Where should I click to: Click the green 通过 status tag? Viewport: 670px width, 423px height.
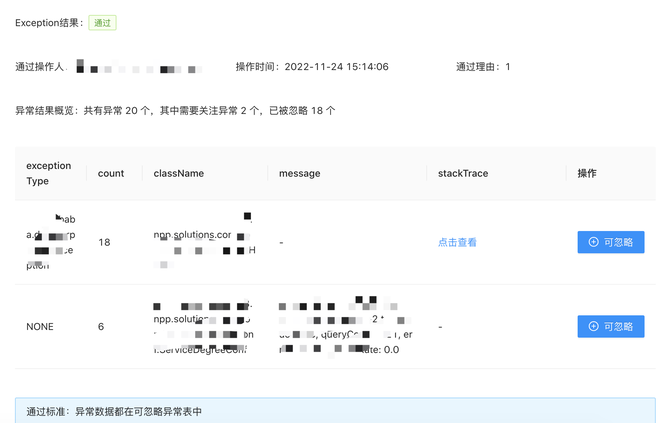(101, 22)
